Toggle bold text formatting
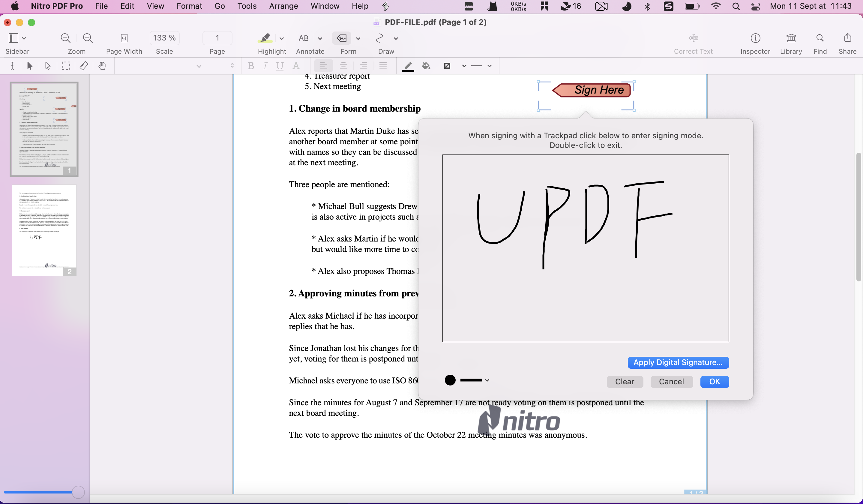863x504 pixels. [251, 66]
